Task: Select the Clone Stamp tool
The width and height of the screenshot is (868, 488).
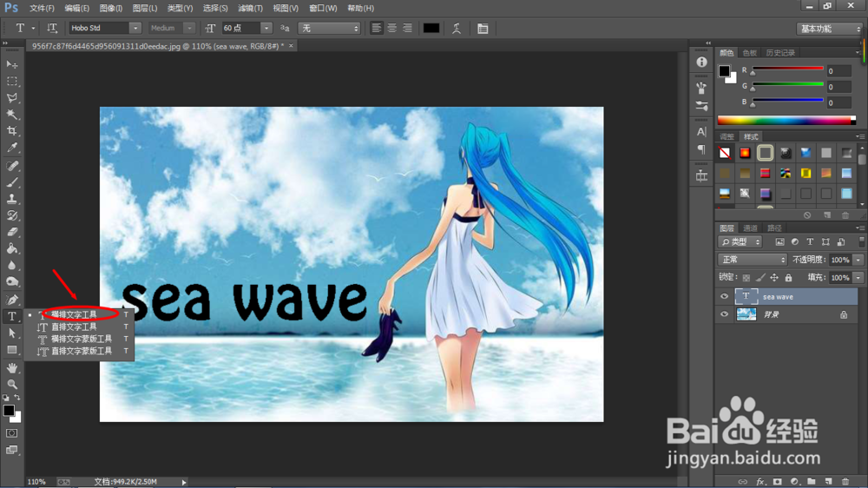Action: pos(11,199)
